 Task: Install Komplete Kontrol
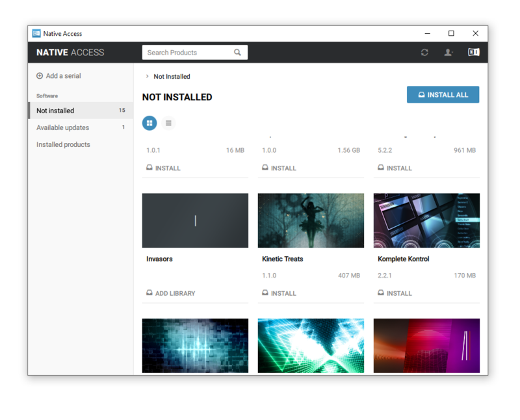pyautogui.click(x=395, y=293)
